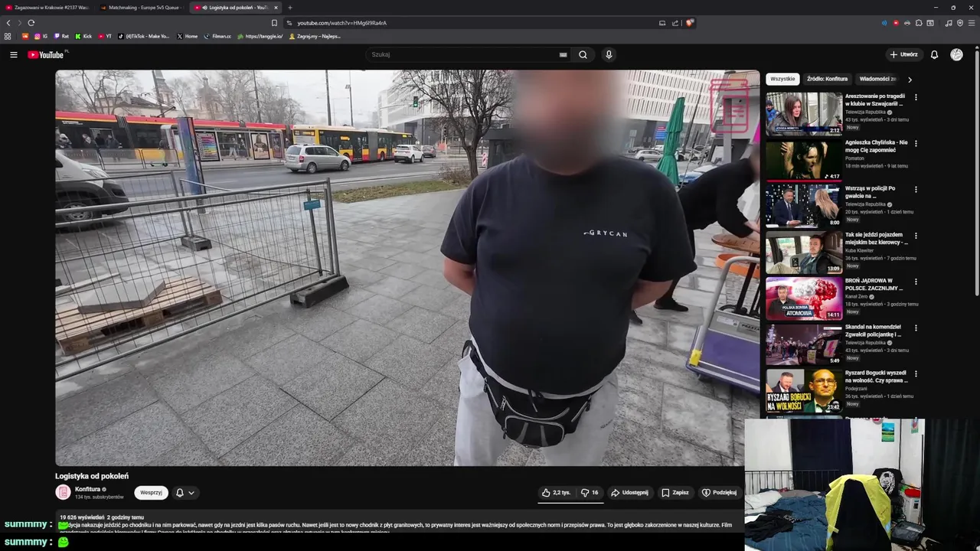The height and width of the screenshot is (551, 980).
Task: Open the Konfitura channel name link
Action: point(88,489)
